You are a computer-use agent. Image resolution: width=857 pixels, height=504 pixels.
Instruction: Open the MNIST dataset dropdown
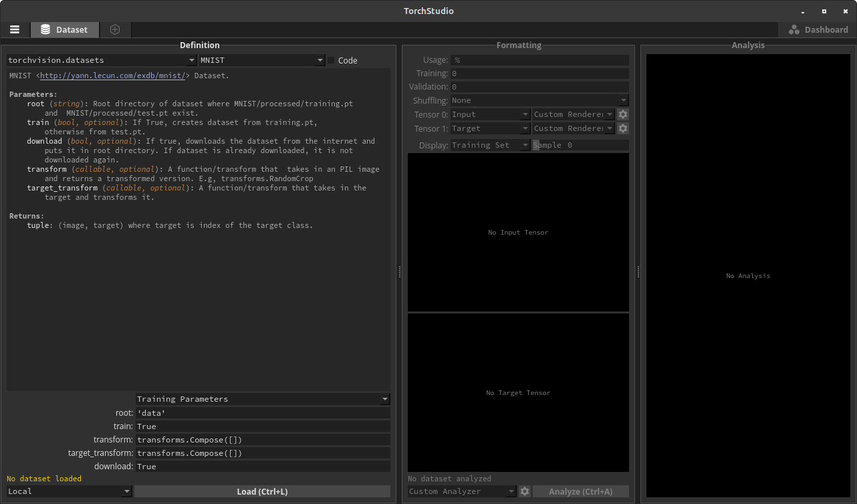click(320, 59)
